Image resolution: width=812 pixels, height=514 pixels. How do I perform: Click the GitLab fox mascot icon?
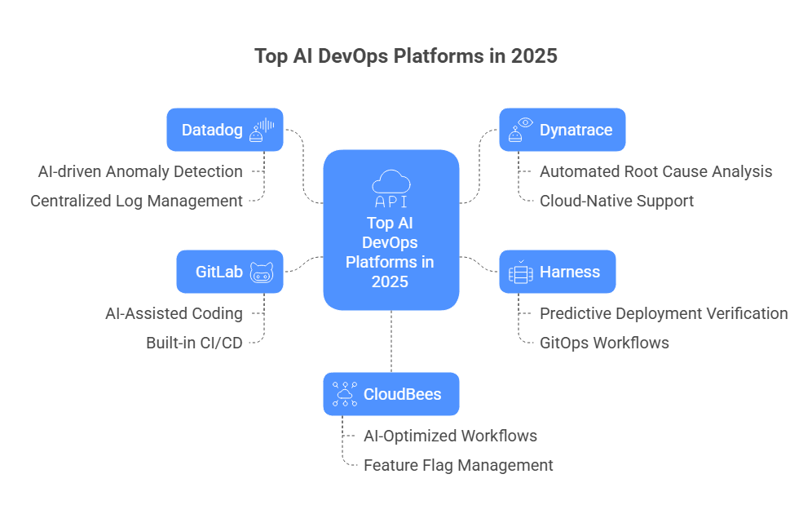tap(263, 272)
